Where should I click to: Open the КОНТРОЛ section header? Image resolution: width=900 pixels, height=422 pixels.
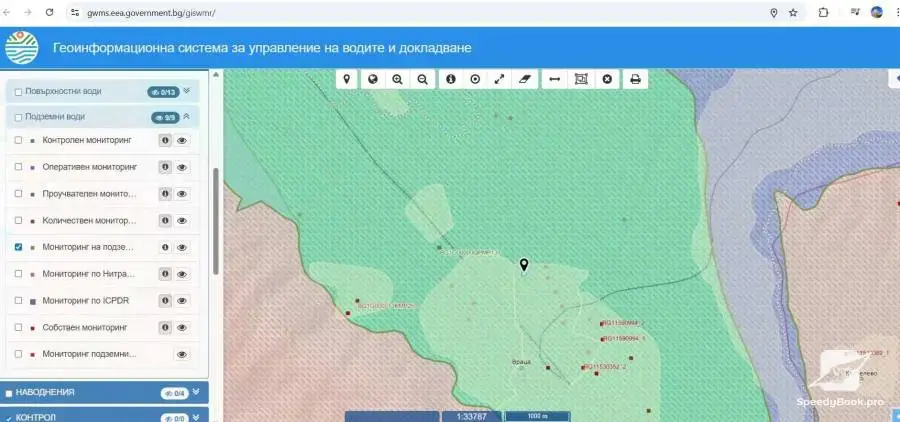104,416
